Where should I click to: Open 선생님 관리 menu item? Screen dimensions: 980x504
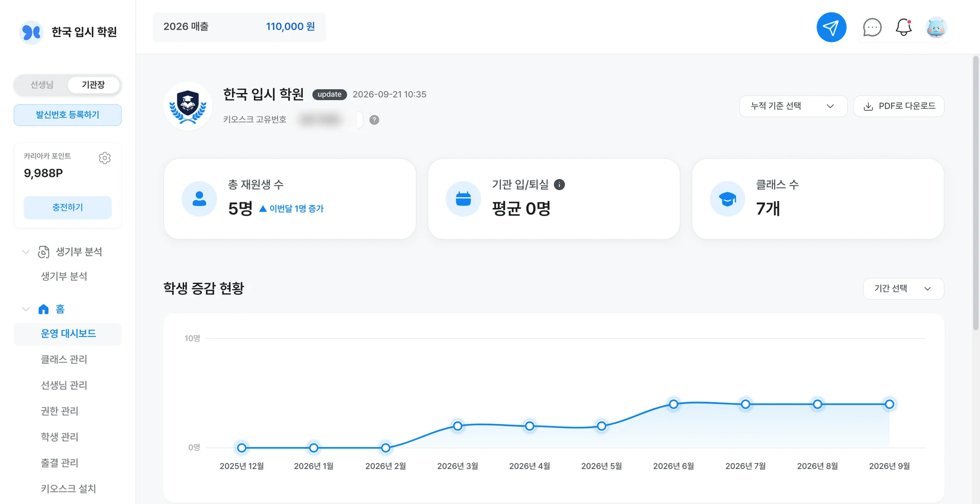click(x=64, y=385)
